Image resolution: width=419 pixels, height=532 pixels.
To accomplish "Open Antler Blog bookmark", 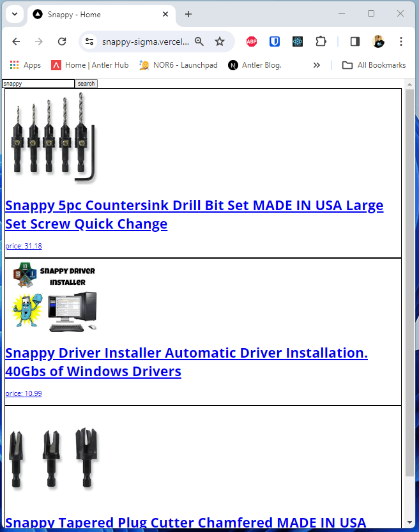I will (255, 65).
